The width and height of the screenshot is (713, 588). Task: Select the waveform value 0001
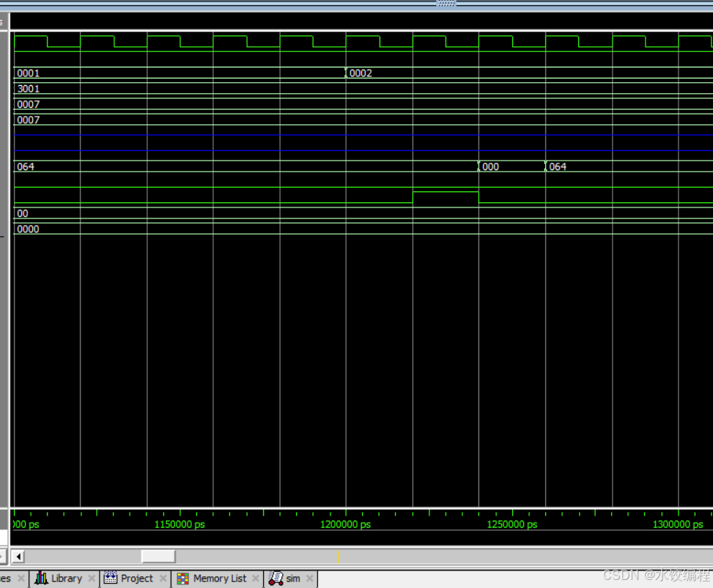28,73
